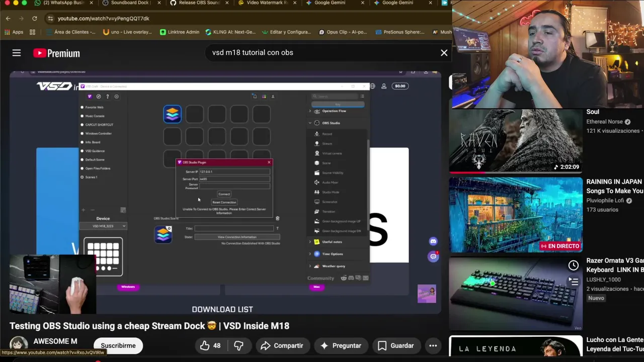Screen dimensions: 644x362
Task: Add Razer Ornata video to queue icon
Action: 574,282
